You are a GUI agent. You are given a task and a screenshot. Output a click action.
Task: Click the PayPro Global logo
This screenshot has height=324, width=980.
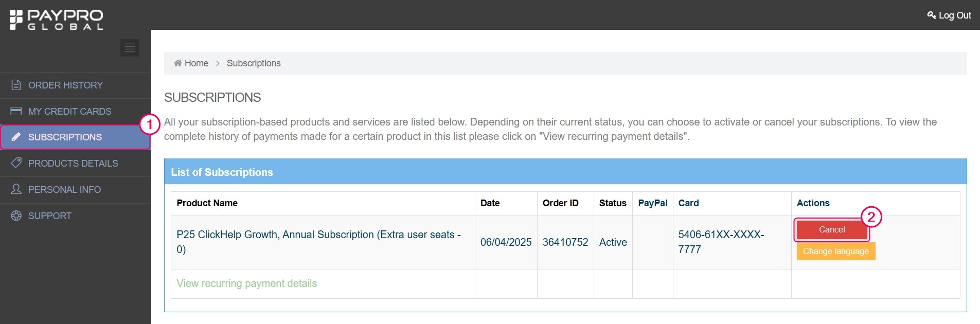(x=57, y=20)
